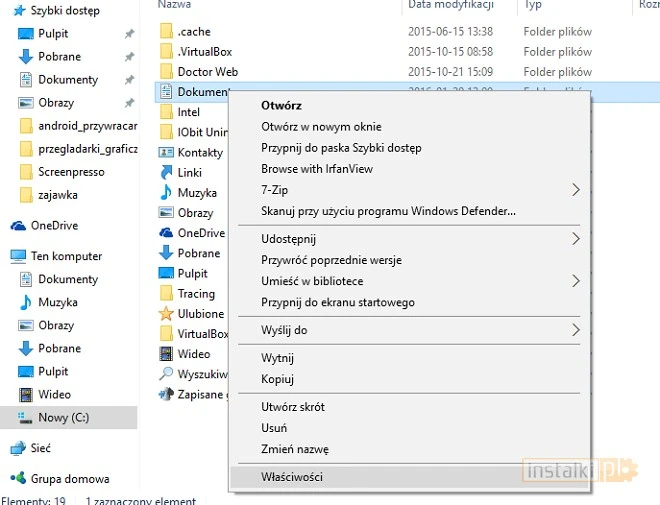Choose Zmień nazwę from context menu
The image size is (660, 505).
[x=294, y=449]
